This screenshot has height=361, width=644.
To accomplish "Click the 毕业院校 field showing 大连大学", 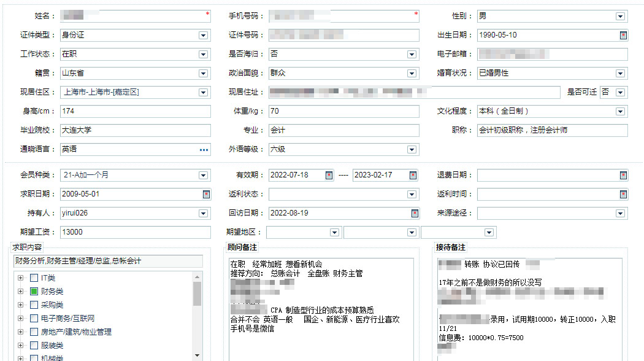I will pos(135,130).
